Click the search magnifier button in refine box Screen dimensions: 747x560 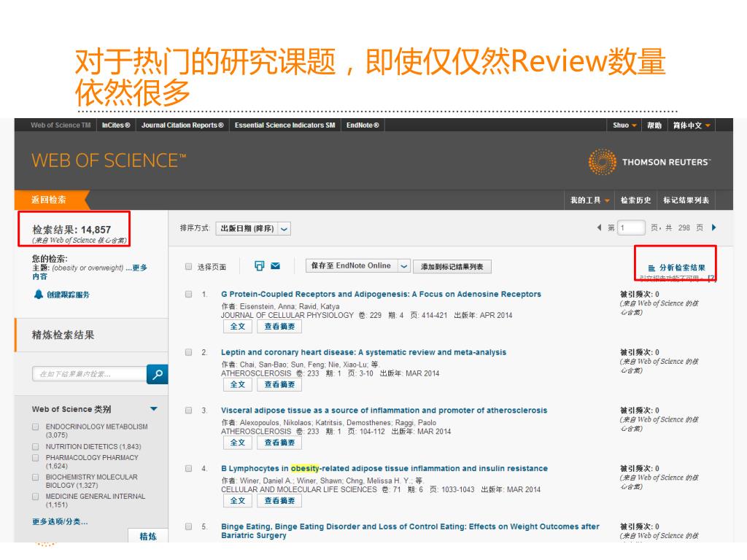pyautogui.click(x=158, y=374)
